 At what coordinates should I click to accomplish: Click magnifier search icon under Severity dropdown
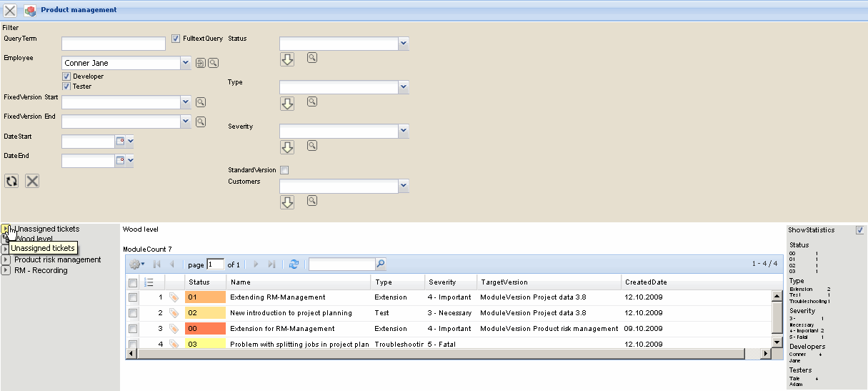(x=312, y=146)
